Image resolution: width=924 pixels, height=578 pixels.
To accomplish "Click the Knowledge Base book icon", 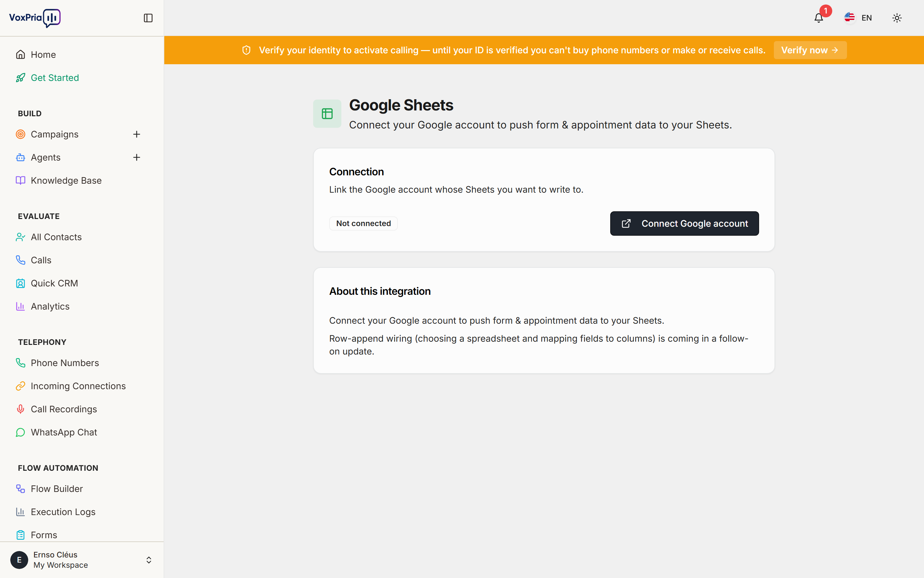I will 21,180.
